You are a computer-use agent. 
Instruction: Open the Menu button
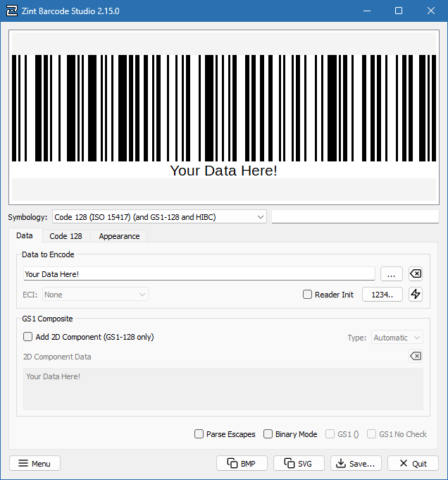(35, 463)
